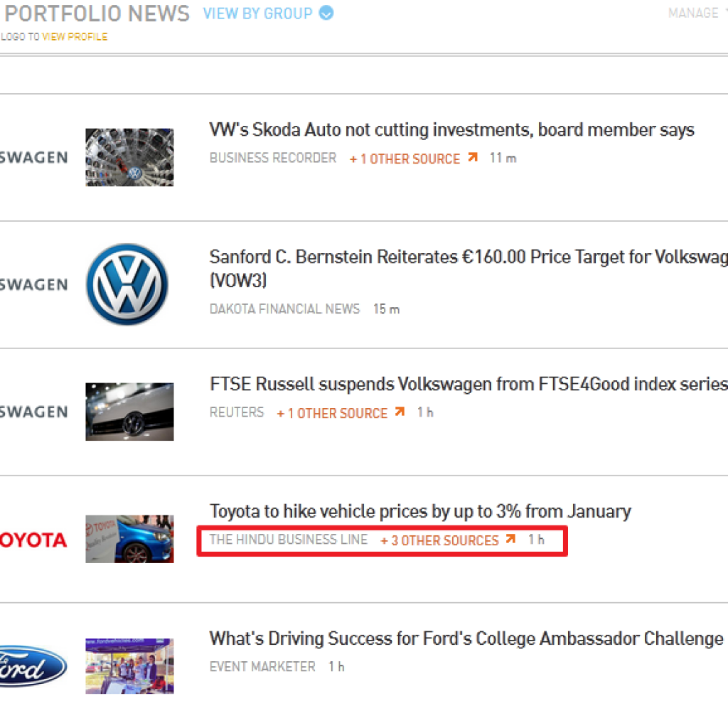Screen dimensions: 728x728
Task: Open the View Profile link
Action: pyautogui.click(x=75, y=37)
